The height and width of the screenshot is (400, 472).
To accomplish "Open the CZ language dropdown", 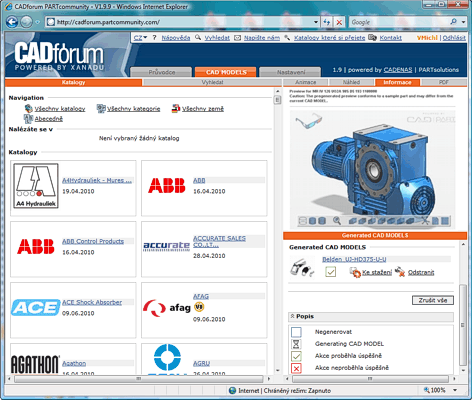I will point(140,38).
